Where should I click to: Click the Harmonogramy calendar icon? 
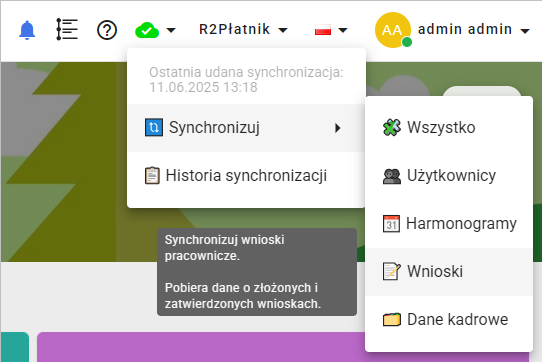pos(391,224)
